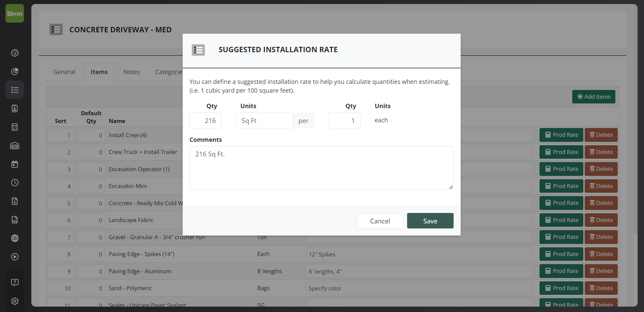Open the report chart document sidebar icon
644x312 pixels.
[x=14, y=220]
